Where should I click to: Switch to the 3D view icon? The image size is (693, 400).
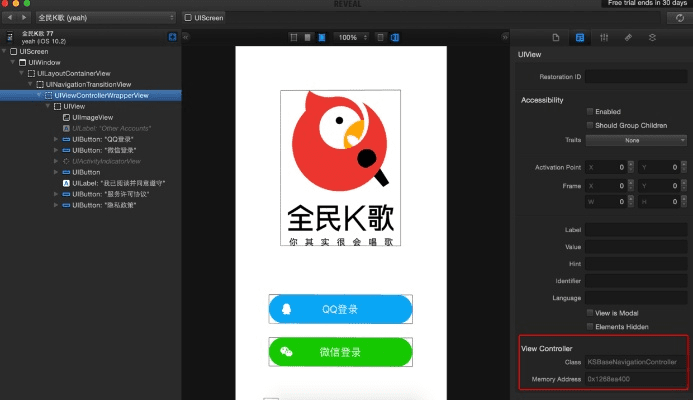pos(395,38)
